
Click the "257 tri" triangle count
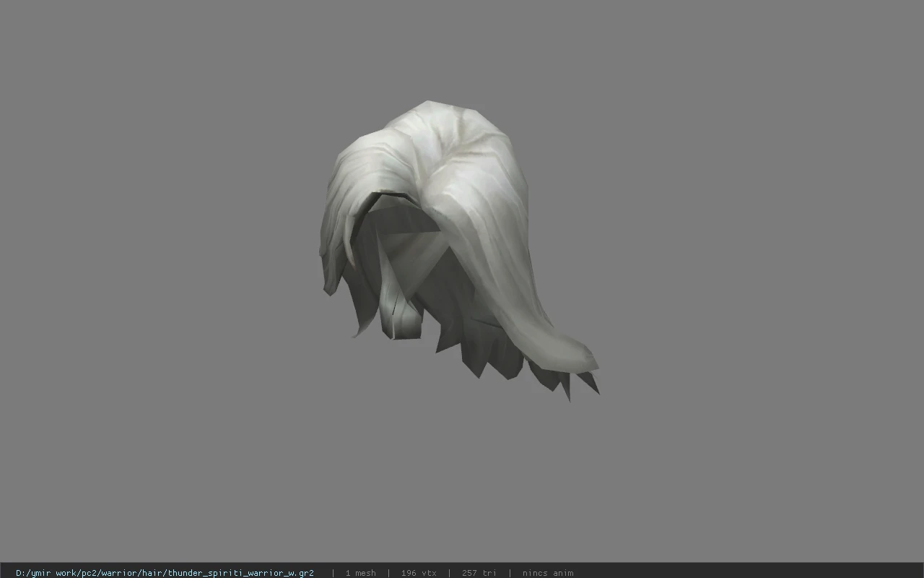point(479,573)
